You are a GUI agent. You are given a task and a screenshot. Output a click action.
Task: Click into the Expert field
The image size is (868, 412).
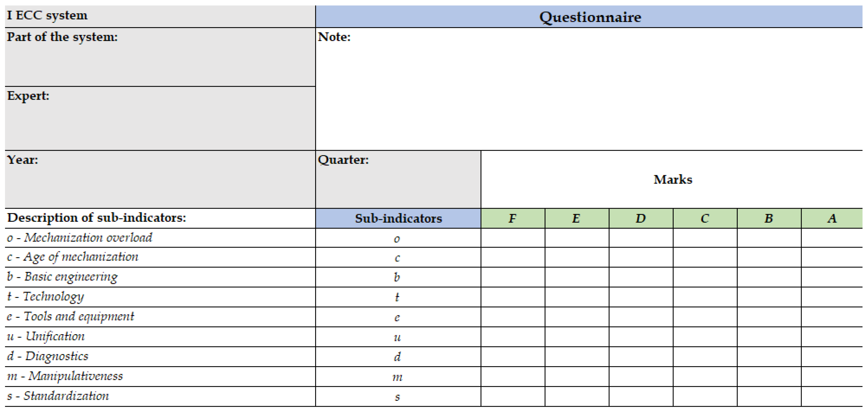[x=160, y=119]
